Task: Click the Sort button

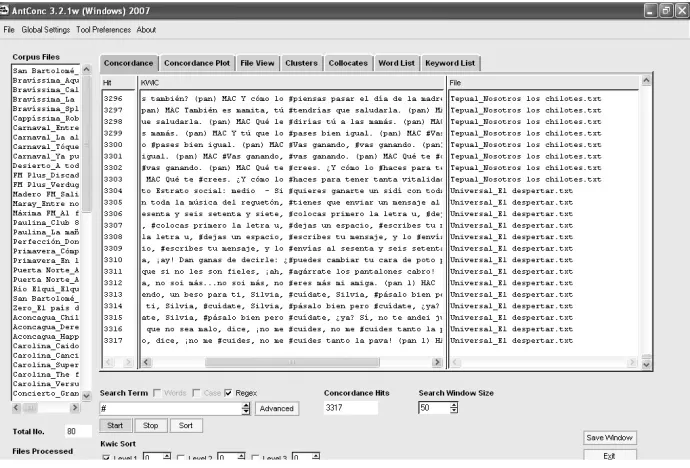Action: tap(186, 425)
